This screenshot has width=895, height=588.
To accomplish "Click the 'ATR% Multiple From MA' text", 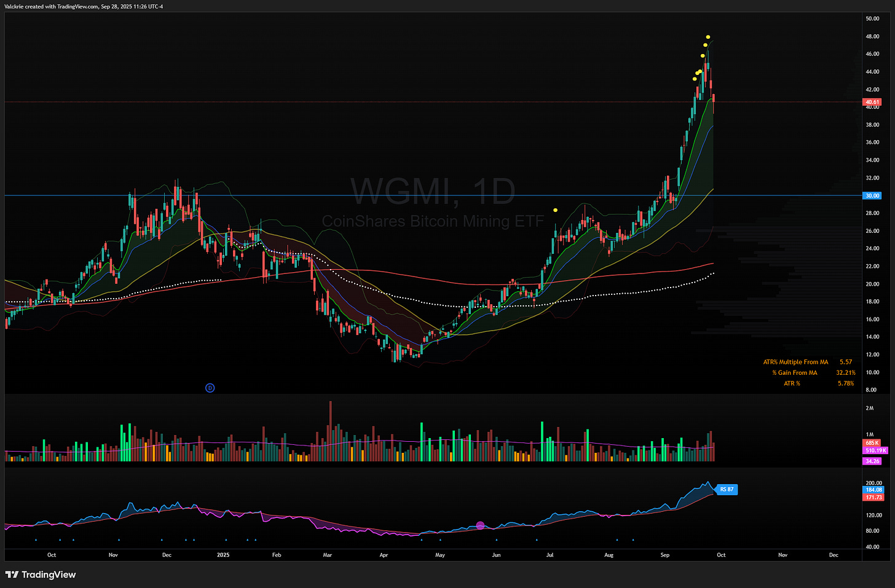I will (795, 362).
